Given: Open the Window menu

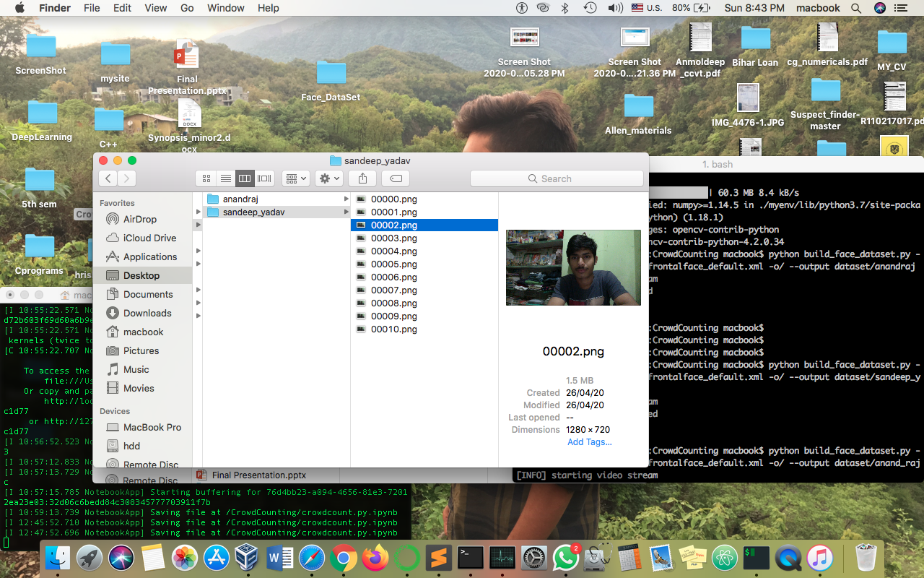Looking at the screenshot, I should coord(226,8).
